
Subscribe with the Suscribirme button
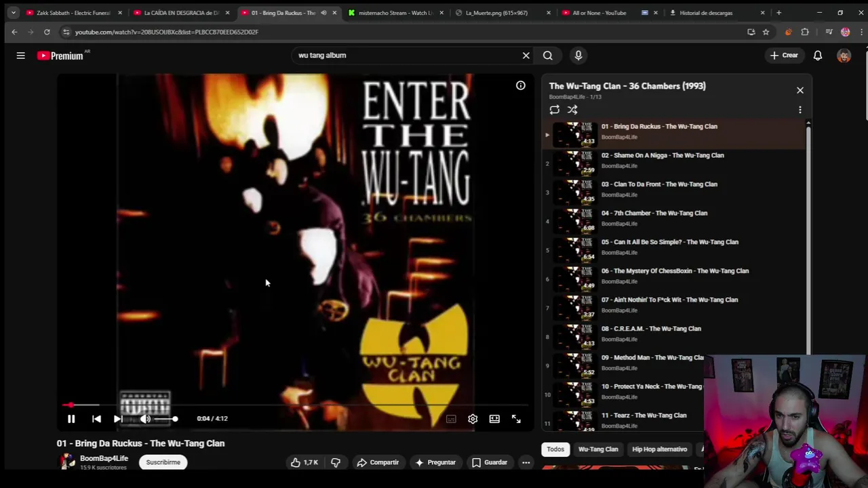(x=163, y=462)
